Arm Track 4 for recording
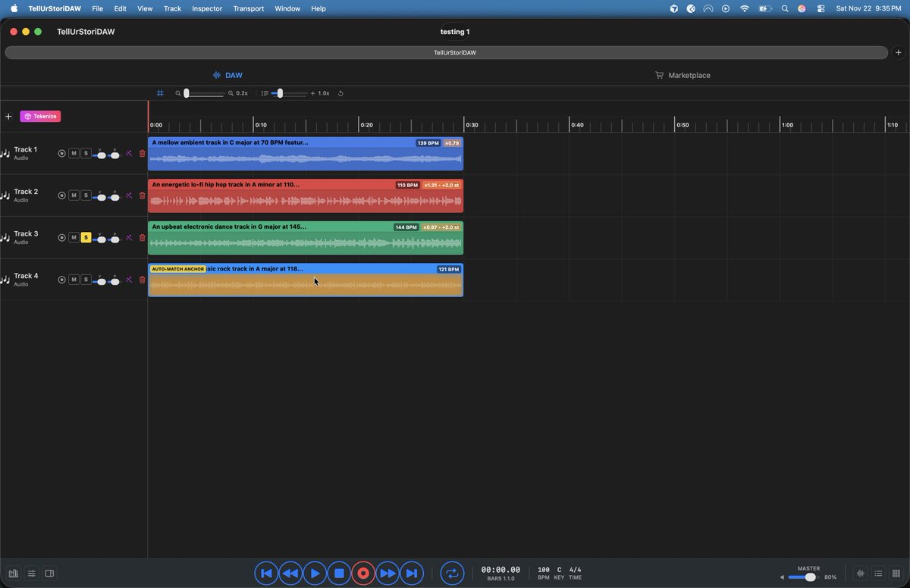Screen dimensions: 910x588 coord(61,279)
